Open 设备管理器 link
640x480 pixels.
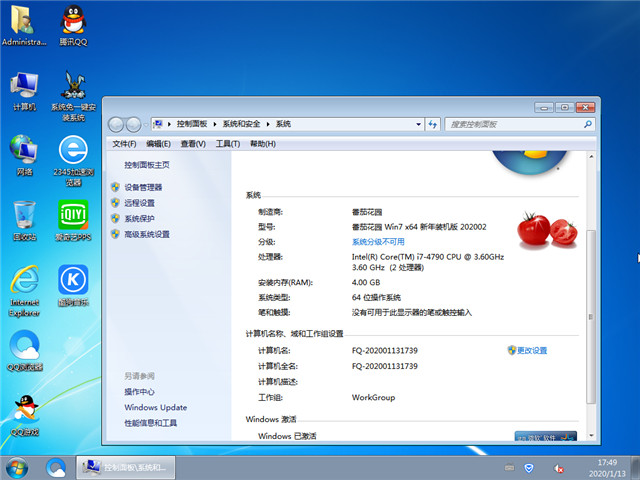143,187
